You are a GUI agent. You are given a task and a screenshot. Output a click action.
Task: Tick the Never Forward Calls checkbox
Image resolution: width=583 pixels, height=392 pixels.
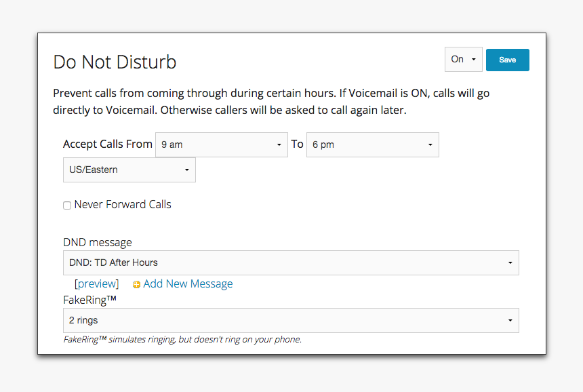tap(67, 205)
